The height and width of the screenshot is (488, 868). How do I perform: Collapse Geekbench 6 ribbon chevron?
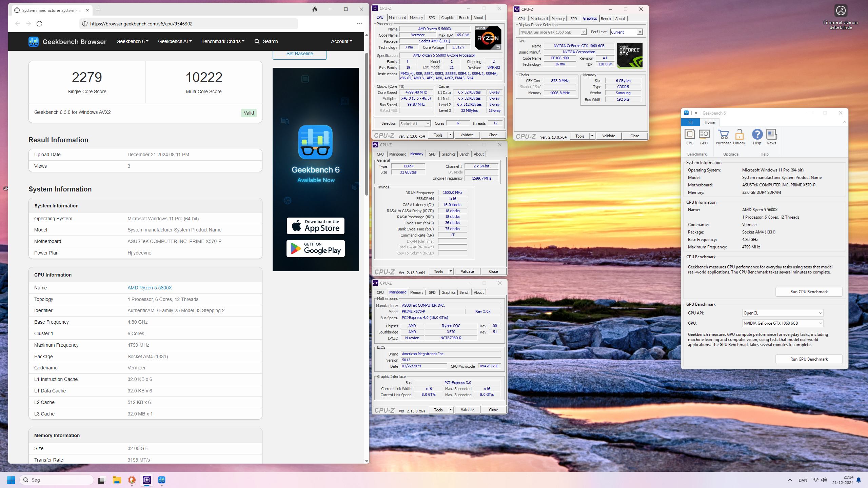[x=844, y=122]
